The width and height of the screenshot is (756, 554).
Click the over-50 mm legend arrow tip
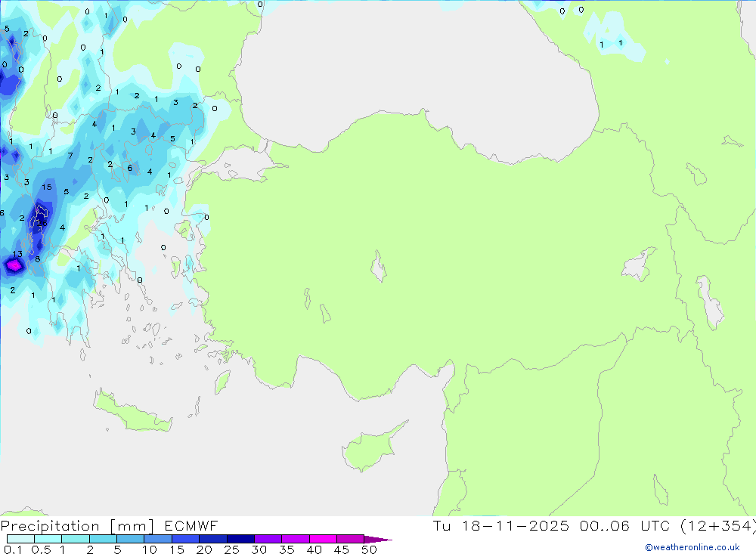pos(379,539)
